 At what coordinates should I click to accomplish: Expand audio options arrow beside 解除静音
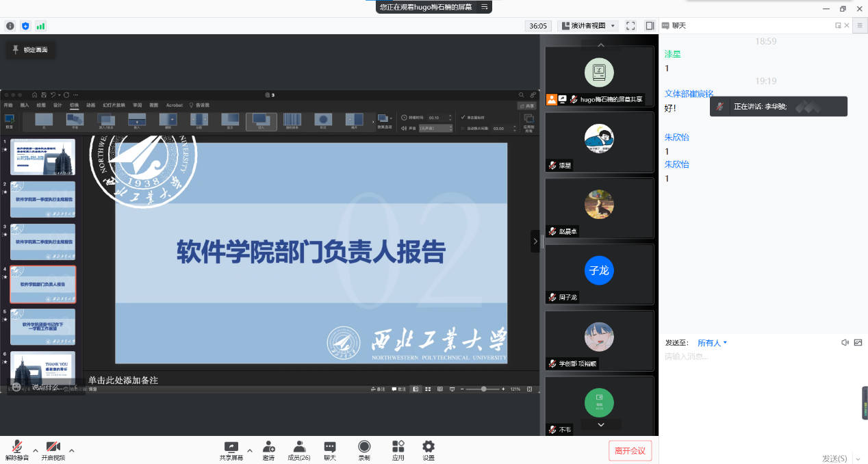click(x=36, y=450)
